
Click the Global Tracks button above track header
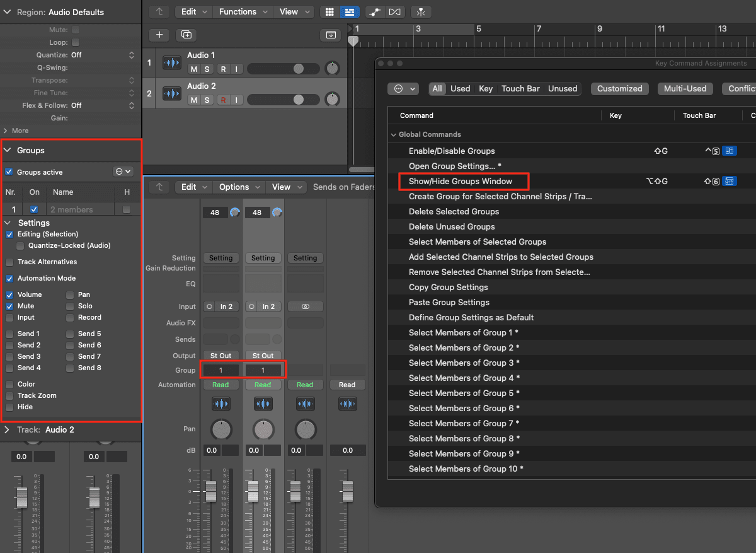point(331,35)
